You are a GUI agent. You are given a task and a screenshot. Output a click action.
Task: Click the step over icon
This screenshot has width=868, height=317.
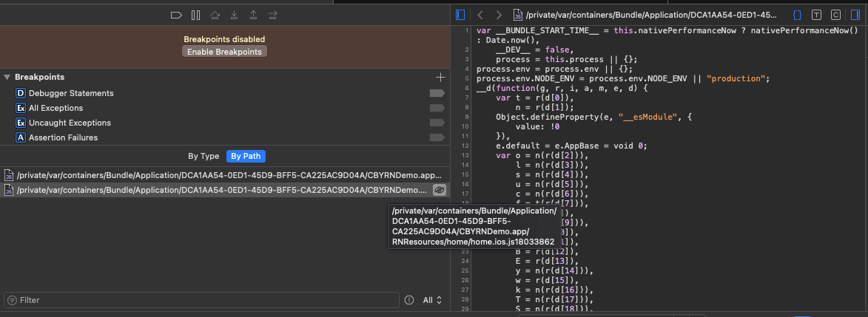(x=215, y=15)
